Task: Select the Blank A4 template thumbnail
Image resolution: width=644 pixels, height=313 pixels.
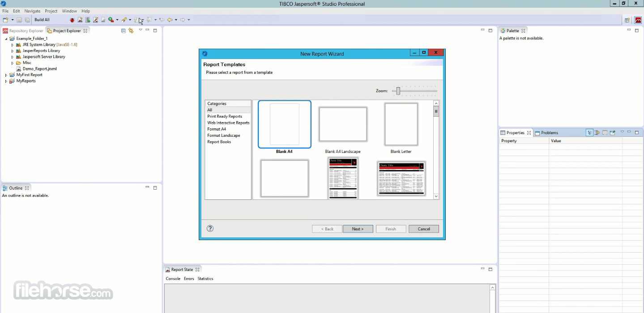Action: coord(284,124)
